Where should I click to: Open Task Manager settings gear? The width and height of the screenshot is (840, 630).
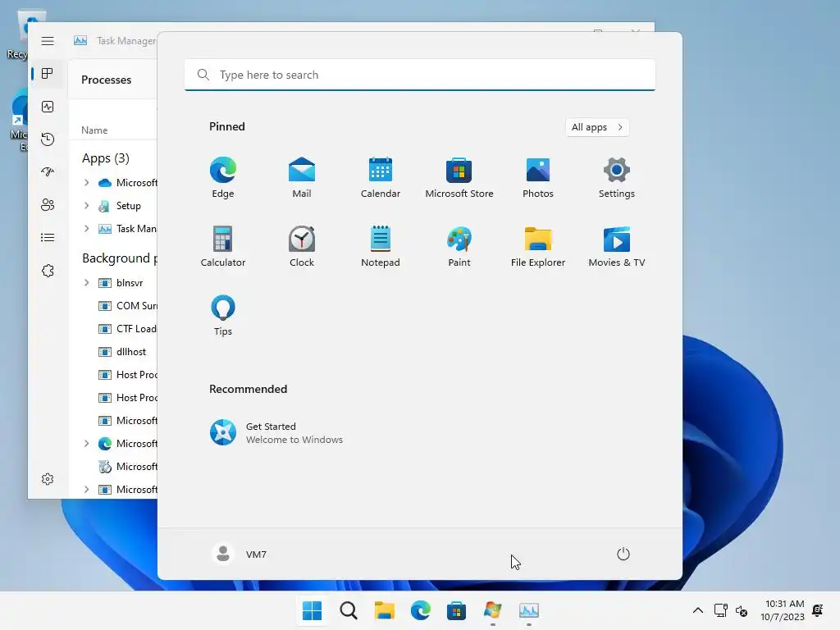click(x=48, y=479)
